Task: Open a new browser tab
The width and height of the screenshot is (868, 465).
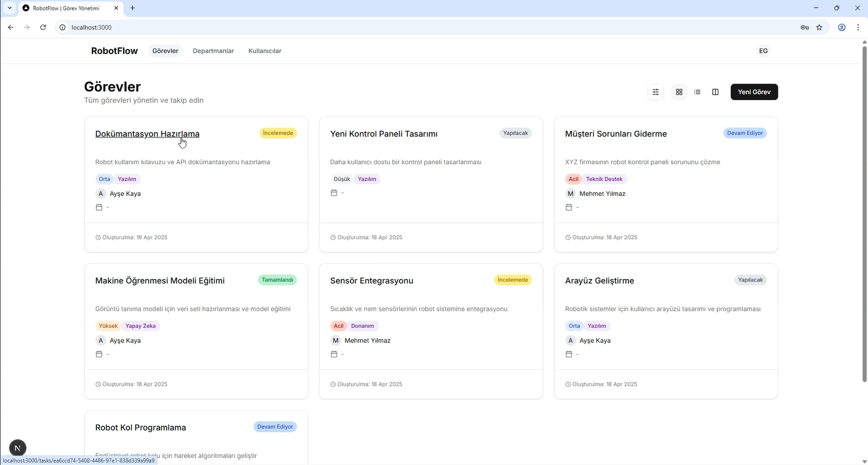Action: pos(132,8)
